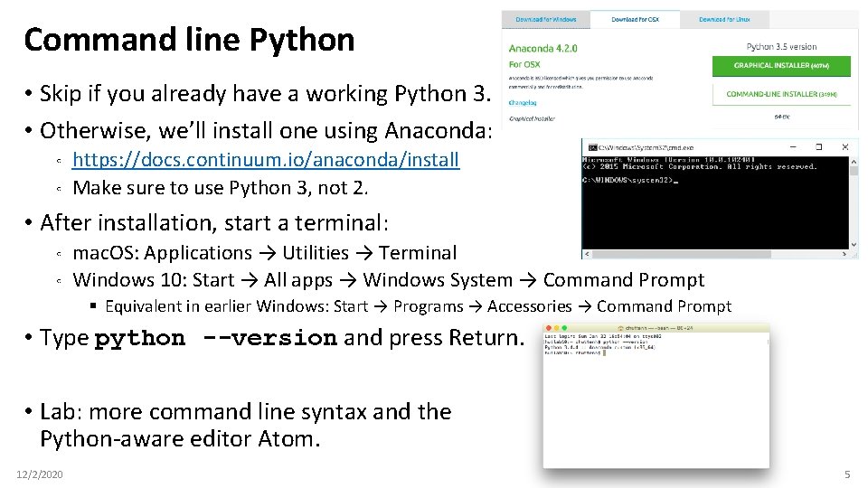This screenshot has height=488, width=868.
Task: Click the cmd.exe window title icon
Action: pos(592,147)
